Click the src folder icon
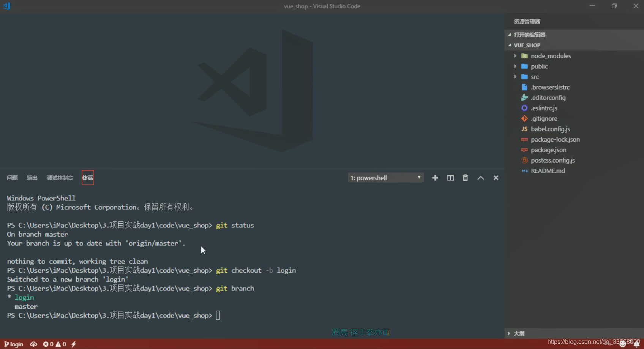 pyautogui.click(x=524, y=77)
